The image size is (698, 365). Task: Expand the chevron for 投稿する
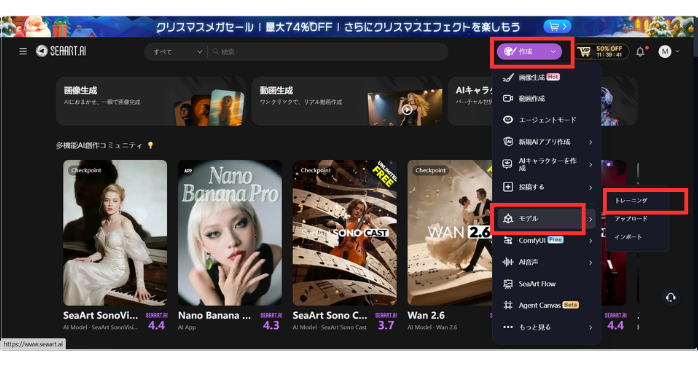pos(591,187)
